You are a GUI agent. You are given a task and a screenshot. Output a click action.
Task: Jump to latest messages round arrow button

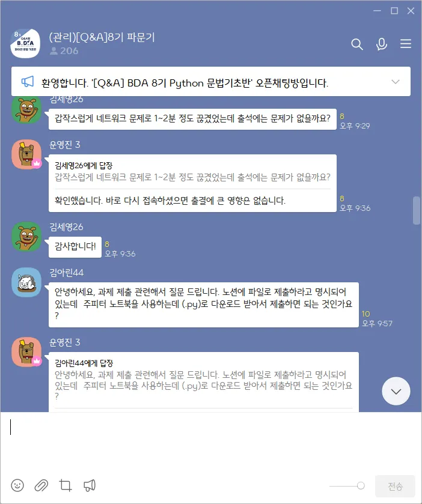[396, 391]
